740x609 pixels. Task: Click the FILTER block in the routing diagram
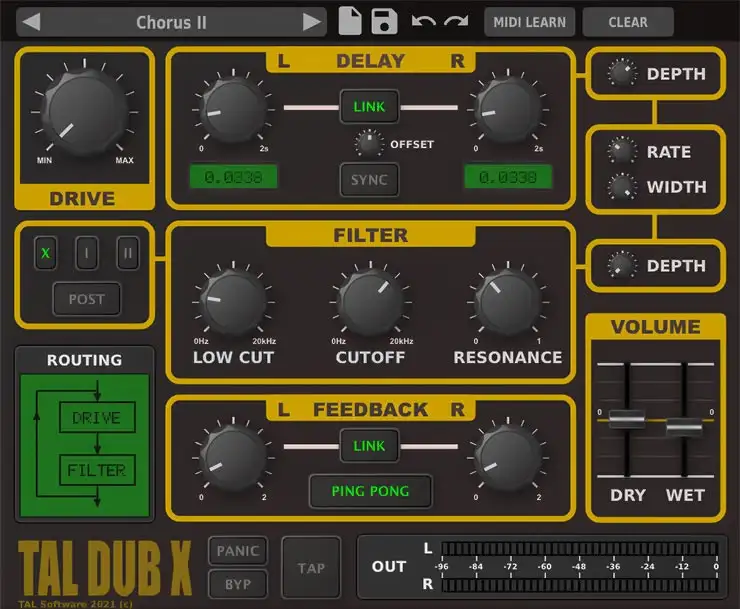(97, 470)
